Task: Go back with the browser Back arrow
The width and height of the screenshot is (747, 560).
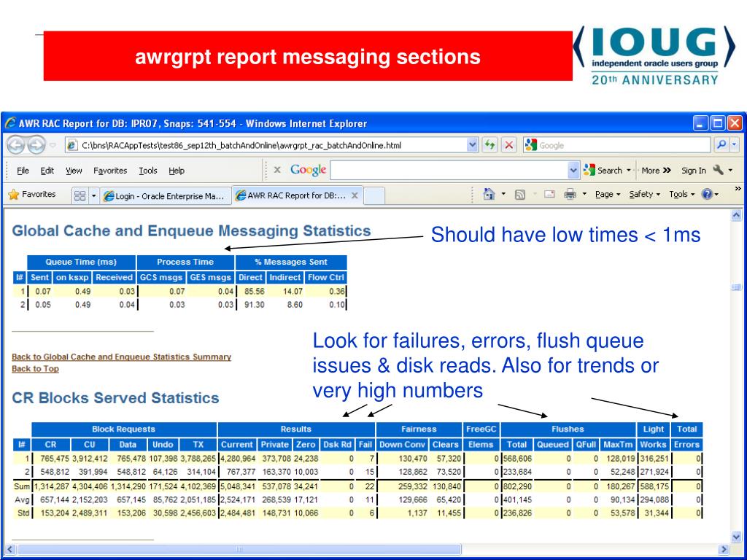Action: (x=15, y=145)
